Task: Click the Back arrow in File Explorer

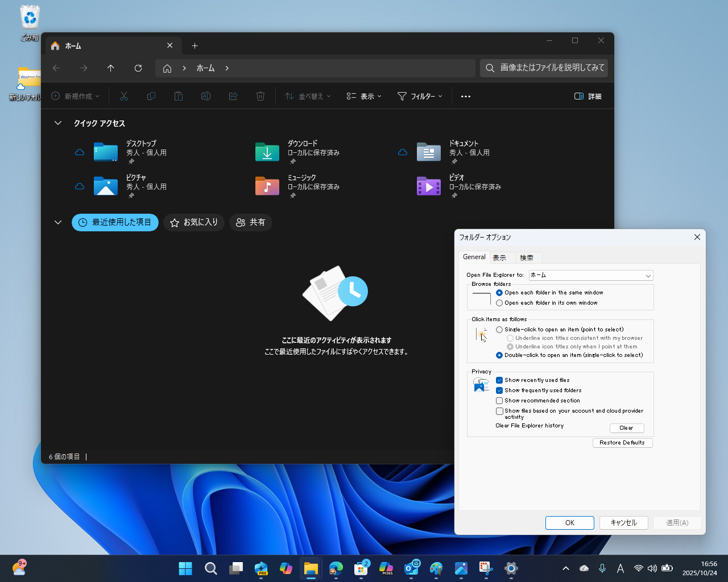Action: 56,68
